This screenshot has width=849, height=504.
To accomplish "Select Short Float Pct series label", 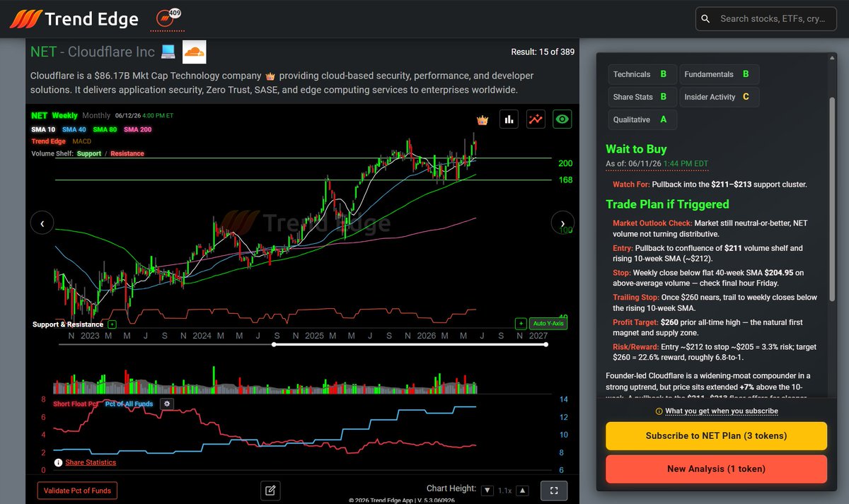I will [76, 404].
